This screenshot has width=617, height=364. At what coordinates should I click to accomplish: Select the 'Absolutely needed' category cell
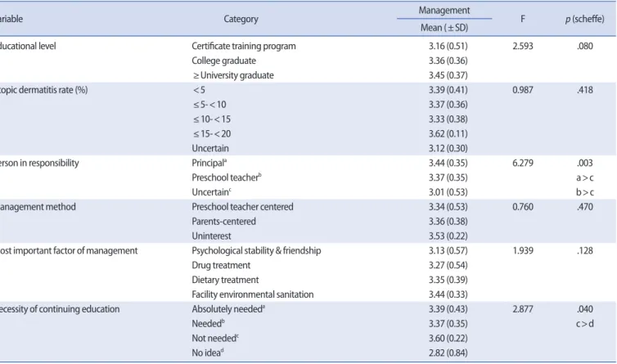coord(228,309)
